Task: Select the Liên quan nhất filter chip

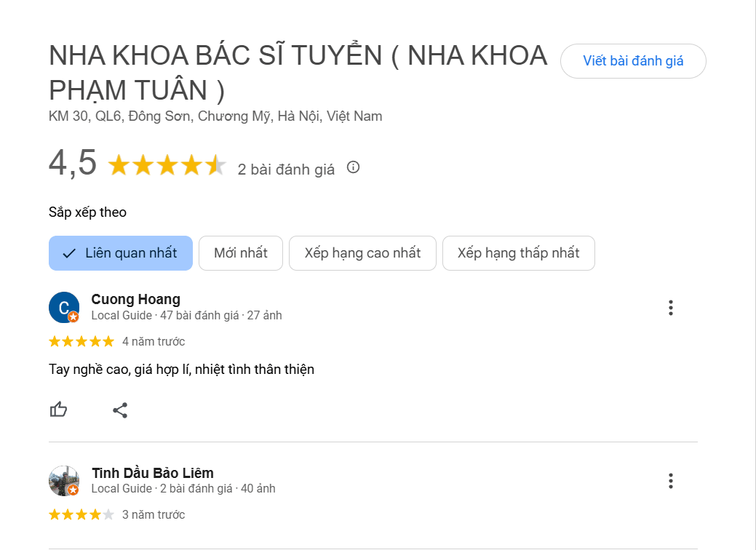Action: coord(121,253)
